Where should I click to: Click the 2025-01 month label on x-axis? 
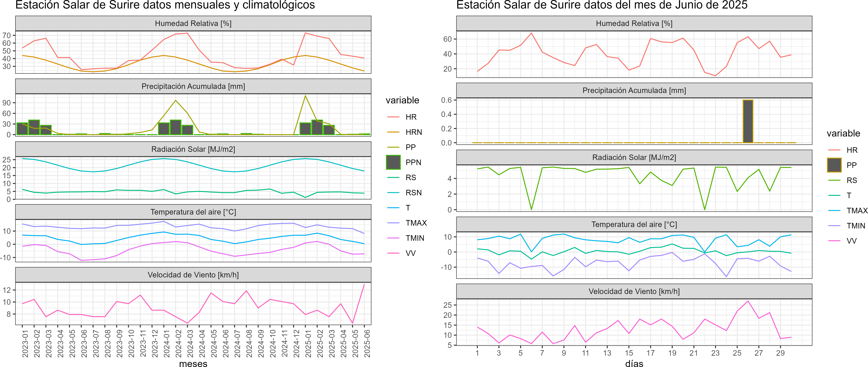pos(308,343)
